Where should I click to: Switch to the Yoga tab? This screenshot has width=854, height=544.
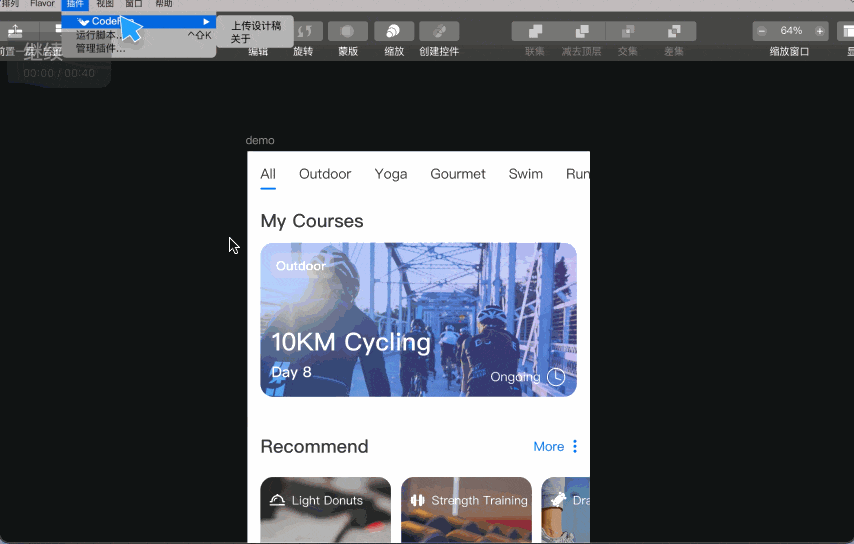point(391,174)
